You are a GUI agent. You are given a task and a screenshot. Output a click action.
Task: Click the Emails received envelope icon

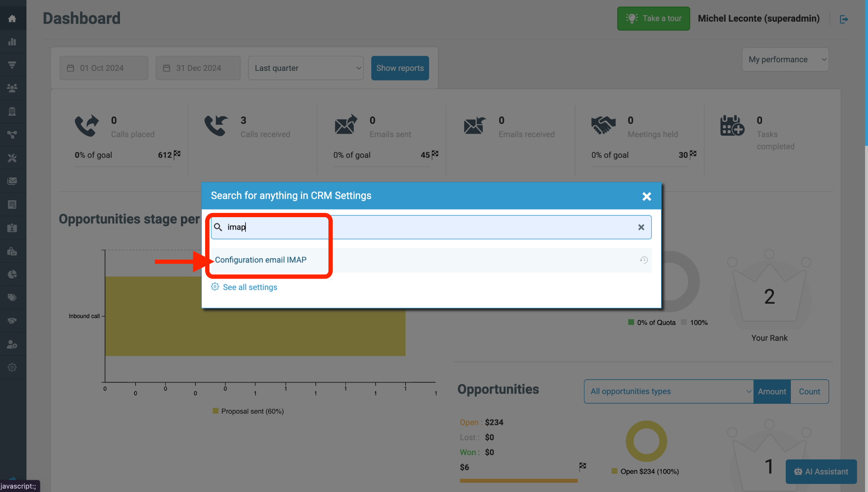click(475, 125)
